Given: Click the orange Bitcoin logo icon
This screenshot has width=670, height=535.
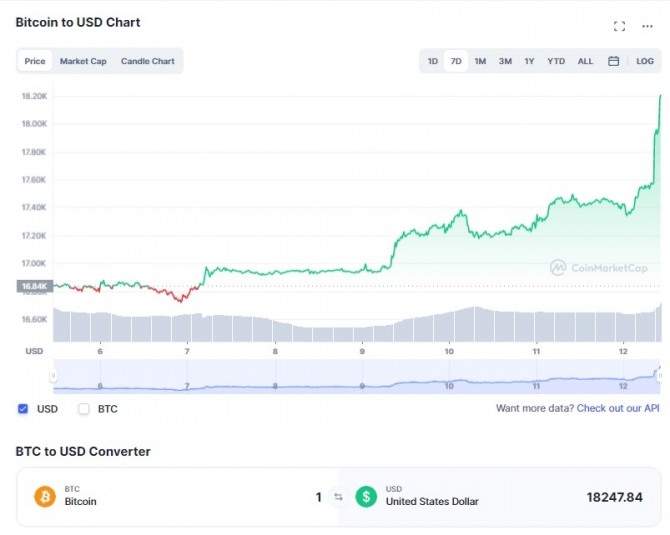Looking at the screenshot, I should click(x=45, y=497).
